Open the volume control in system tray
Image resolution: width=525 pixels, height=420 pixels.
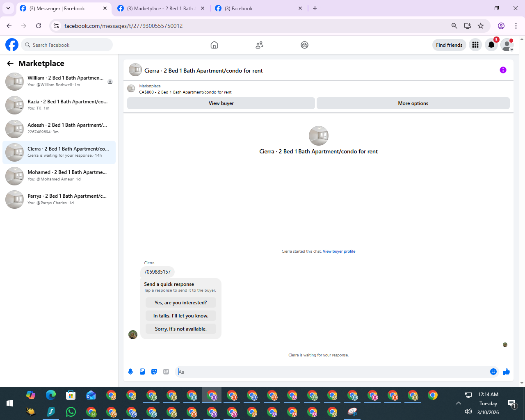coord(468,412)
